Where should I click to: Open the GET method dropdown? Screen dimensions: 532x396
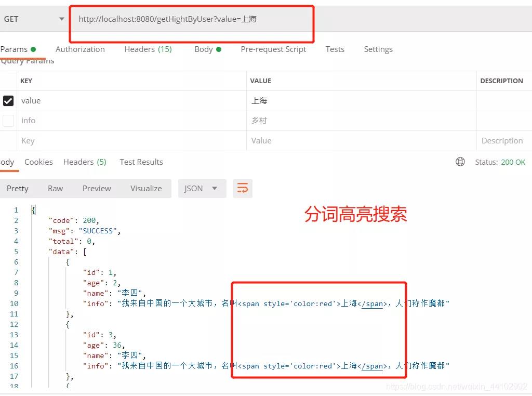coord(34,19)
